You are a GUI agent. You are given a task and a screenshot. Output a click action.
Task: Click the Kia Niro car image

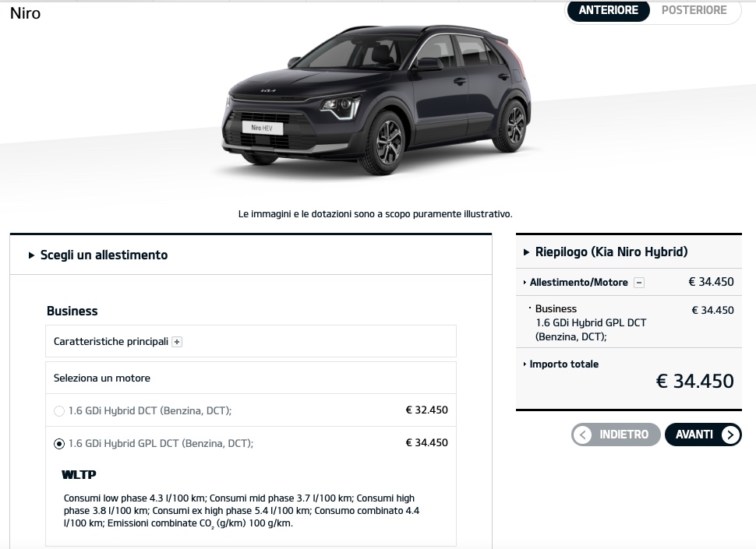pos(376,99)
